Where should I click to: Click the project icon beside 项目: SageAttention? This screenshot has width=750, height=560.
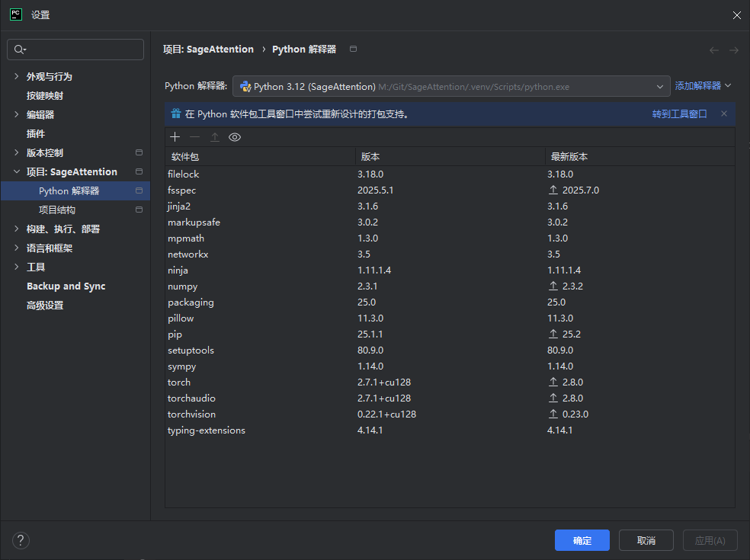pyautogui.click(x=139, y=171)
